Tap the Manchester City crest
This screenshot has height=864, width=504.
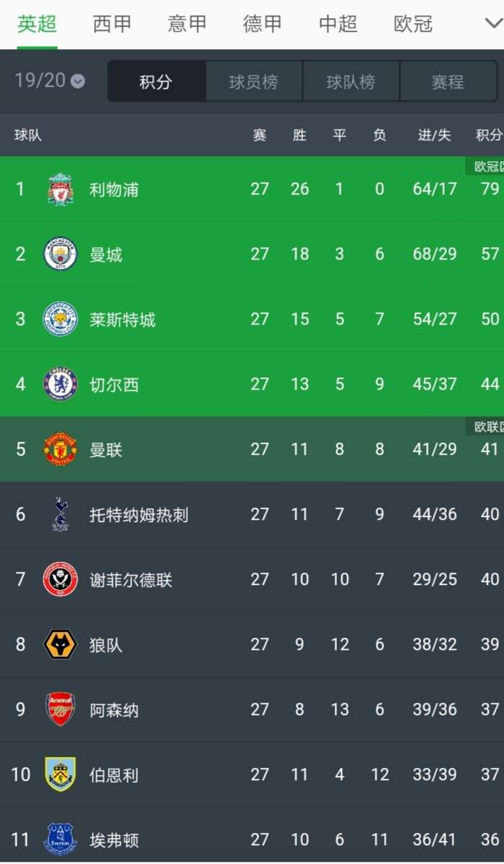coord(60,254)
